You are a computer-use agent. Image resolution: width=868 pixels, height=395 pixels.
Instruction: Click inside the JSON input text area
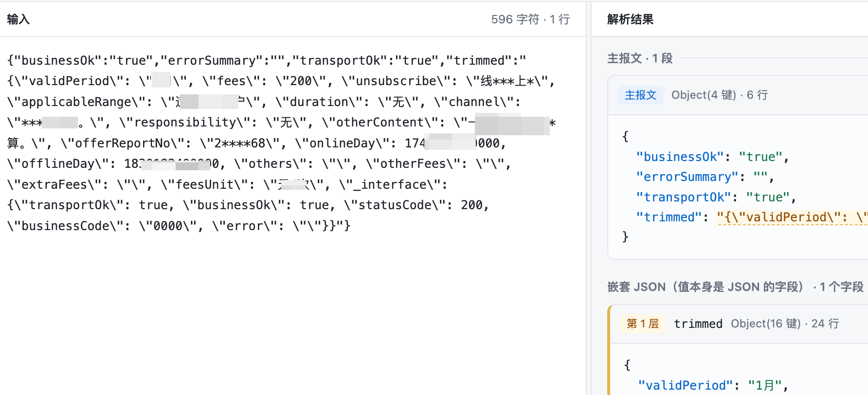click(x=292, y=215)
